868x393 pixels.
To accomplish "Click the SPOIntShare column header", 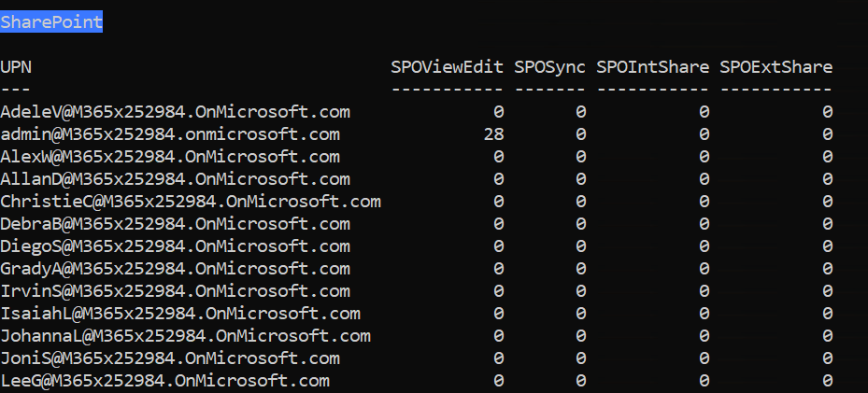I will [652, 67].
